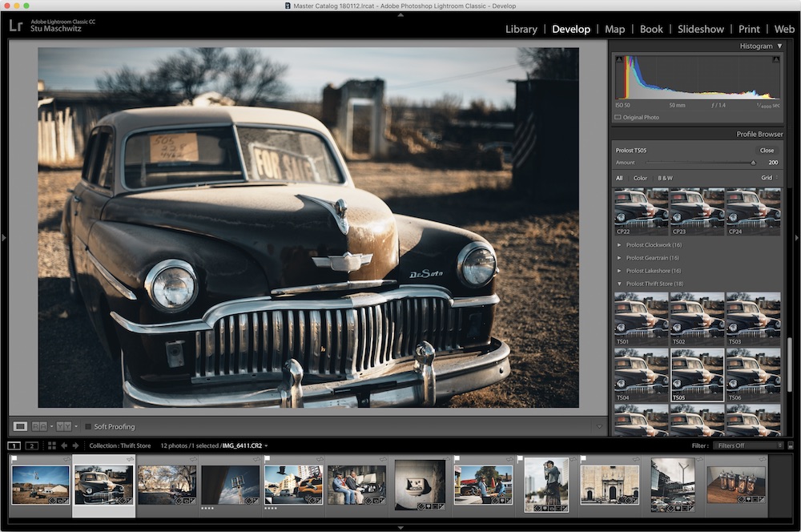
Task: Click the flag on the yellow taxi photo
Action: [268, 459]
